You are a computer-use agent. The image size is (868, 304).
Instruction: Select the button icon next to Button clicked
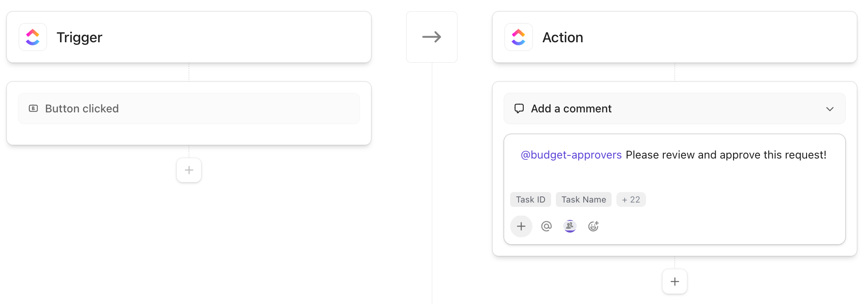(x=33, y=108)
